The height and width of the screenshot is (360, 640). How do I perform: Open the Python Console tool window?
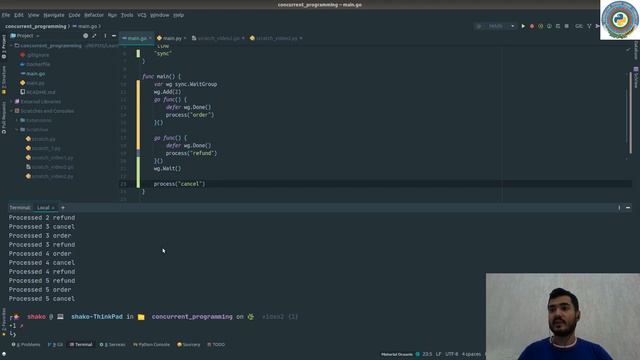coord(151,344)
